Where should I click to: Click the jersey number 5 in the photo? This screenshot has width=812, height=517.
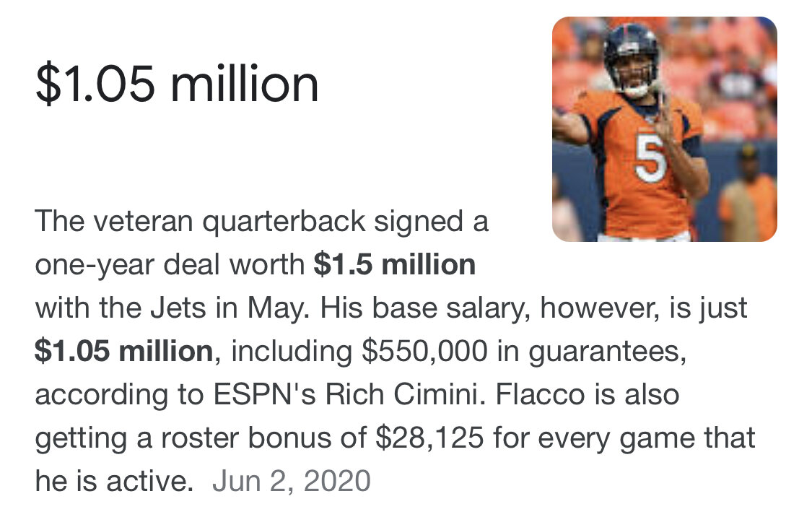[x=650, y=159]
